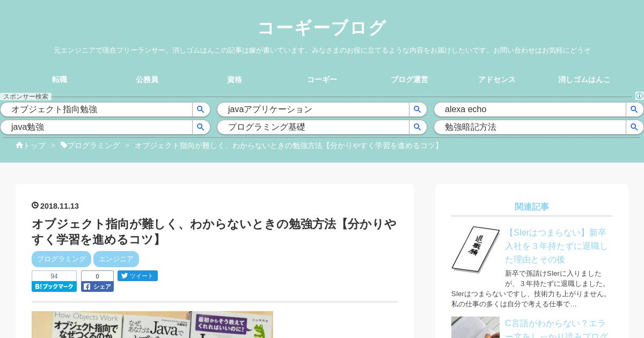Open the アドセンス menu item

point(497,79)
